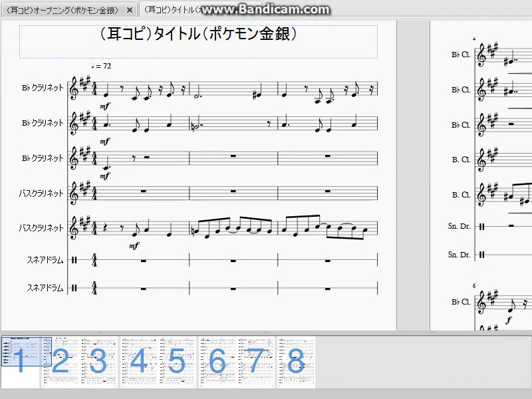Select the G-natural half note in the second clarinet staff

pos(196,126)
